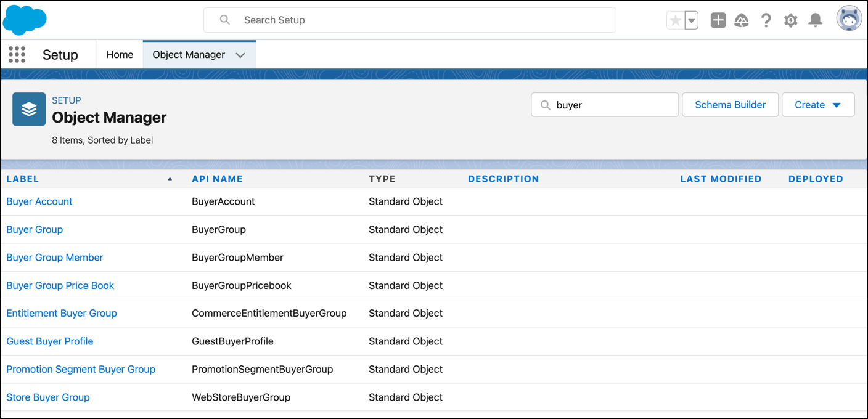Click the API name GuestBuyerProfile

point(232,341)
